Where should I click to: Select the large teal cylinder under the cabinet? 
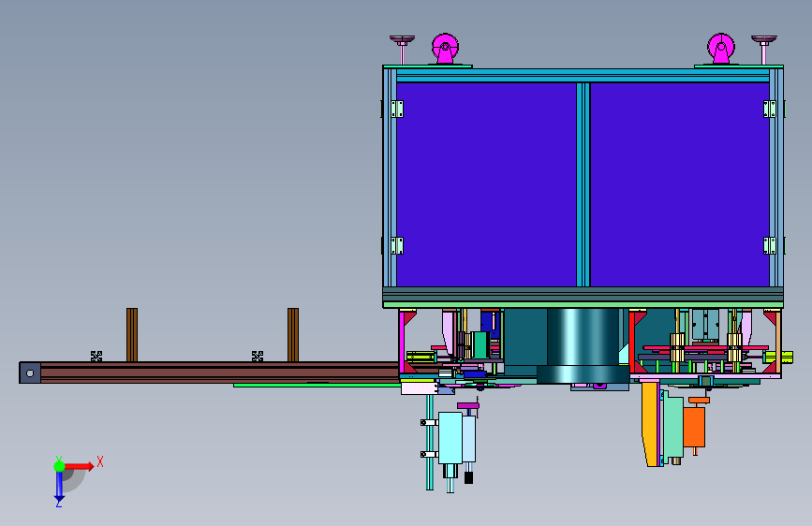coord(583,344)
